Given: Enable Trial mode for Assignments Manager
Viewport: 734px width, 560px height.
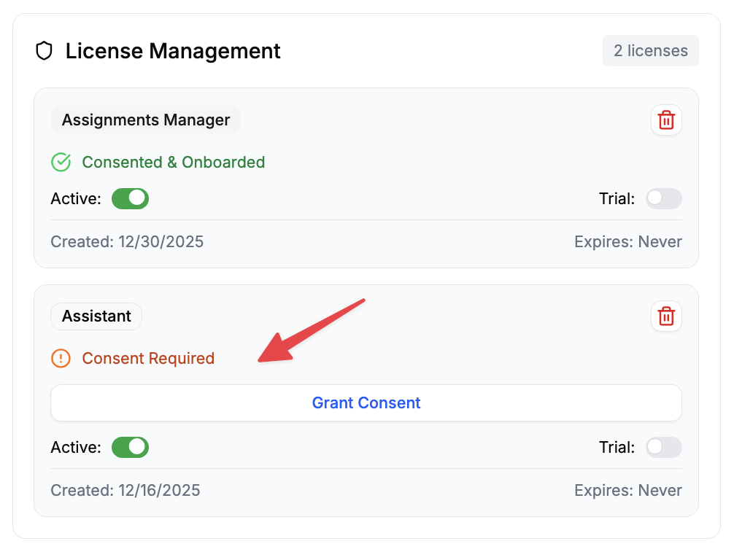Looking at the screenshot, I should click(663, 198).
